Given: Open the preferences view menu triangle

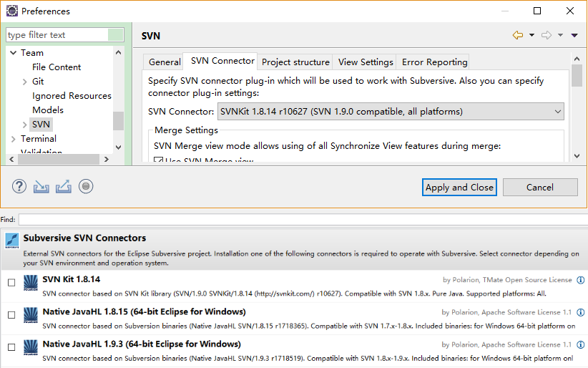Looking at the screenshot, I should tap(574, 35).
